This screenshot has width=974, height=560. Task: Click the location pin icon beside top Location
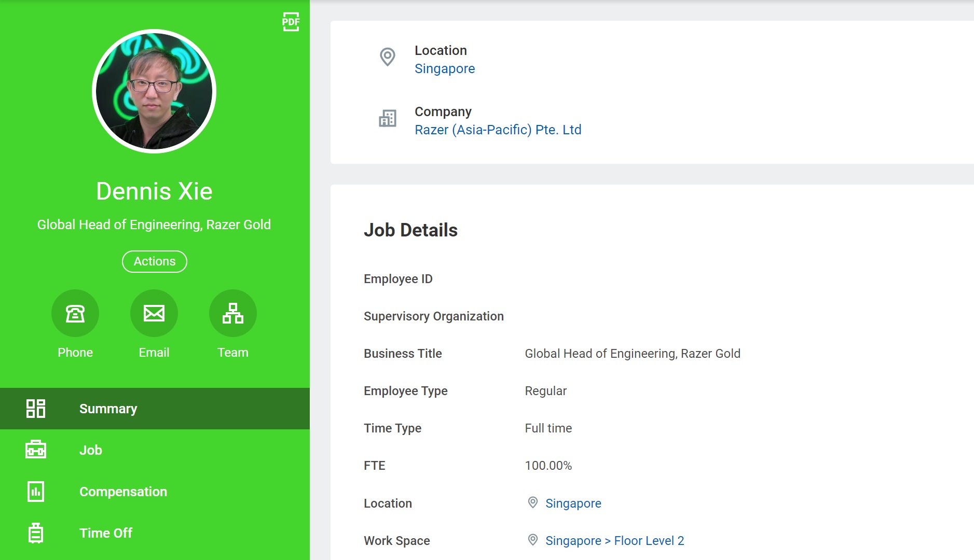[x=388, y=57]
